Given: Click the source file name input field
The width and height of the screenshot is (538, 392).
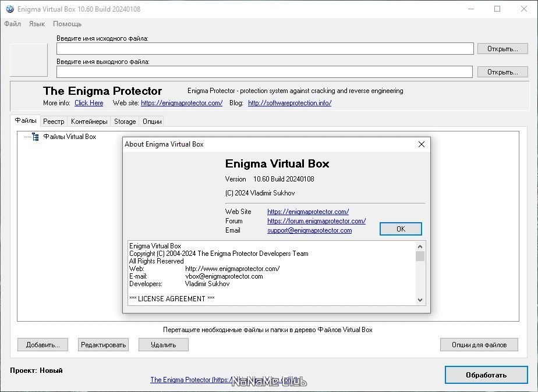Looking at the screenshot, I should pyautogui.click(x=265, y=49).
